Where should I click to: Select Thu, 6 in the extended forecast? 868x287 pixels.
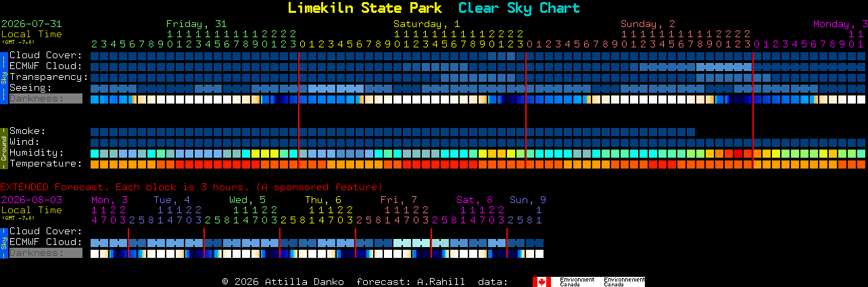click(323, 200)
